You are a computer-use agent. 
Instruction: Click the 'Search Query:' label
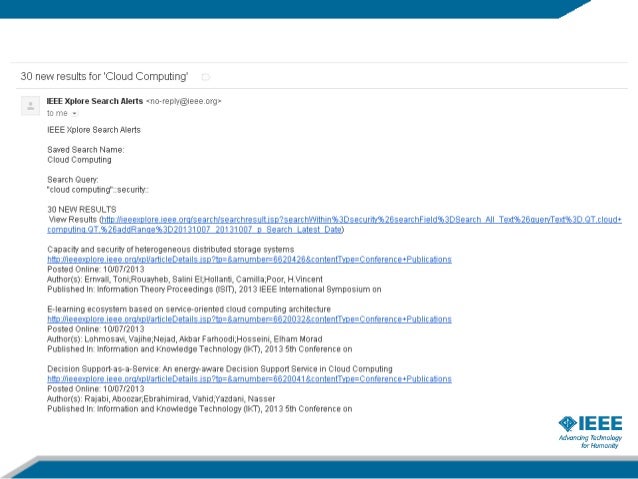coord(73,179)
